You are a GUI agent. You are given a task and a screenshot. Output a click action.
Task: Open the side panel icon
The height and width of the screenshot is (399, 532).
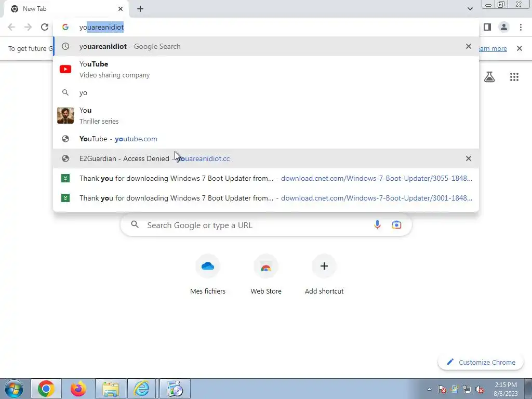pyautogui.click(x=487, y=27)
